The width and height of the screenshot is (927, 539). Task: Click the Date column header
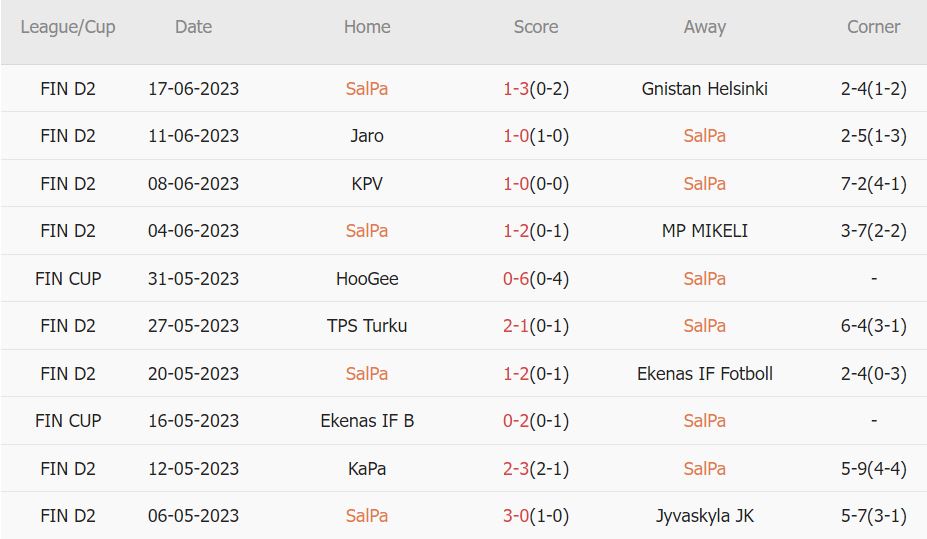point(193,27)
